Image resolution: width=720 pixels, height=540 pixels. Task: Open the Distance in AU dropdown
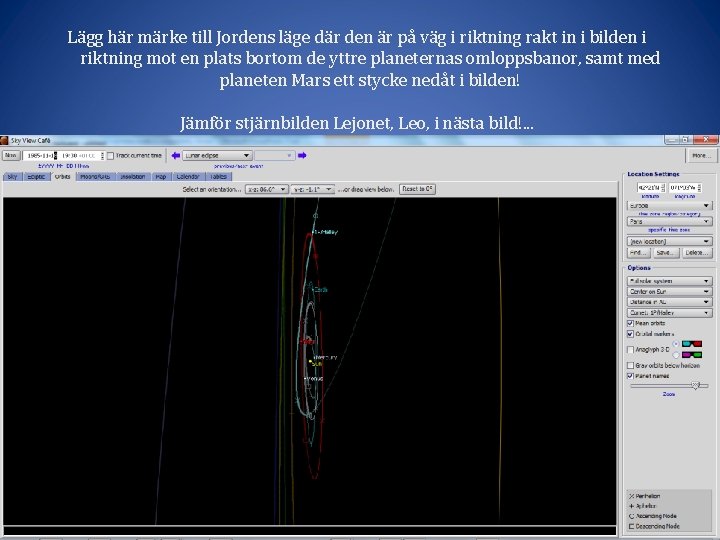pyautogui.click(x=669, y=302)
